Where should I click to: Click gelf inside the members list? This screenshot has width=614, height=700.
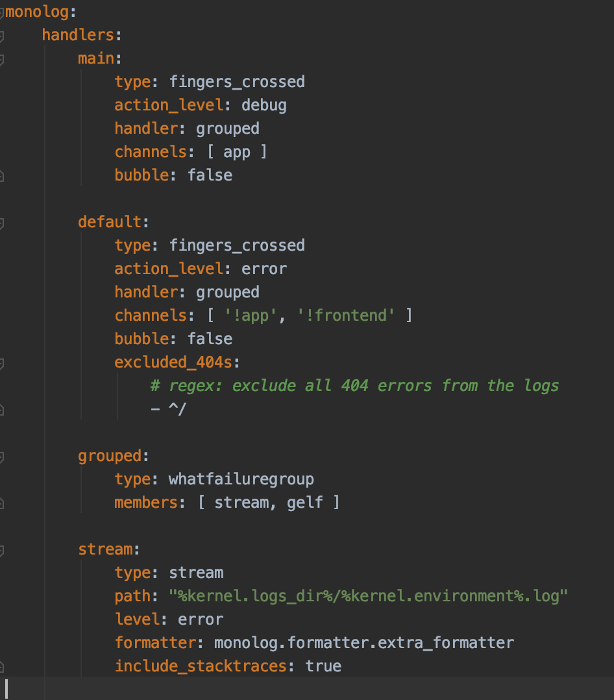click(x=305, y=502)
